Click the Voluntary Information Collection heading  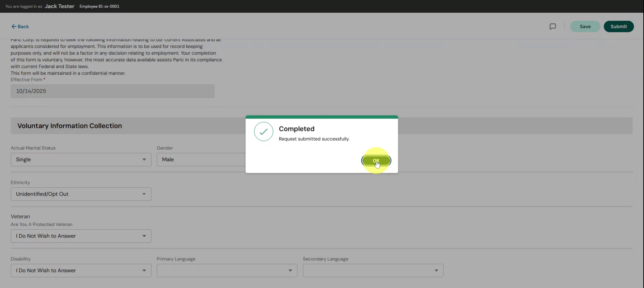point(70,126)
